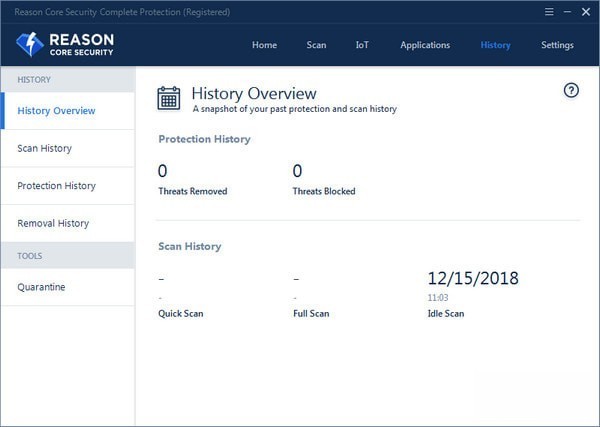Open the help question mark icon

pos(571,91)
